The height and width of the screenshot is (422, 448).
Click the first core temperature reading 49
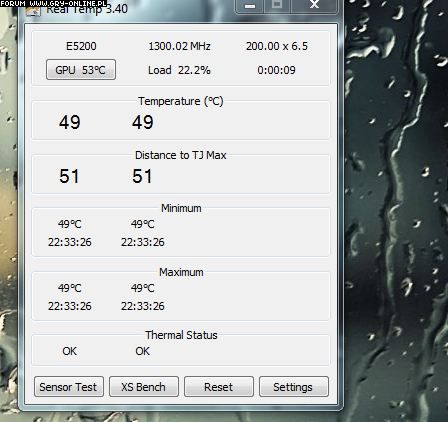70,122
